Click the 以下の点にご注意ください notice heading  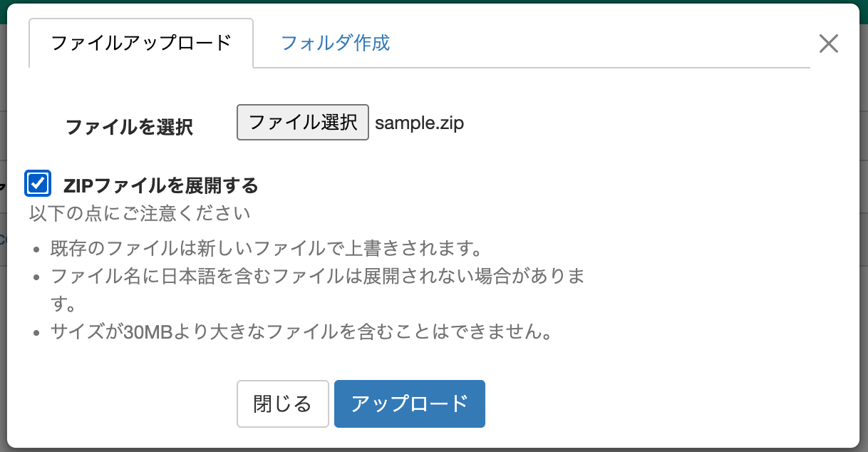[x=140, y=213]
